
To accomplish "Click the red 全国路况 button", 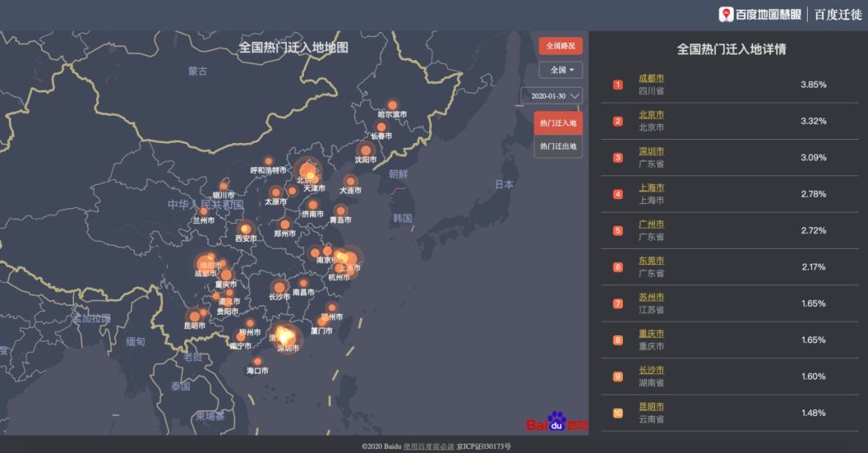I will pyautogui.click(x=560, y=45).
